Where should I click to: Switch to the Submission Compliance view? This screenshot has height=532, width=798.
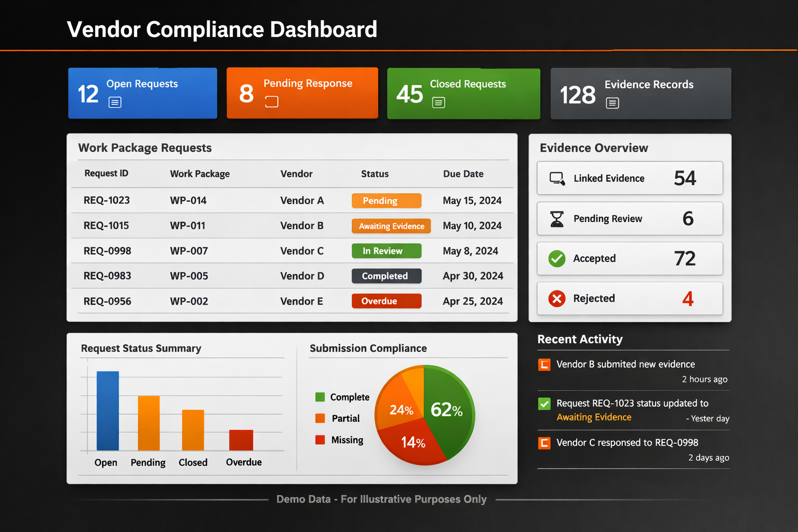point(368,349)
